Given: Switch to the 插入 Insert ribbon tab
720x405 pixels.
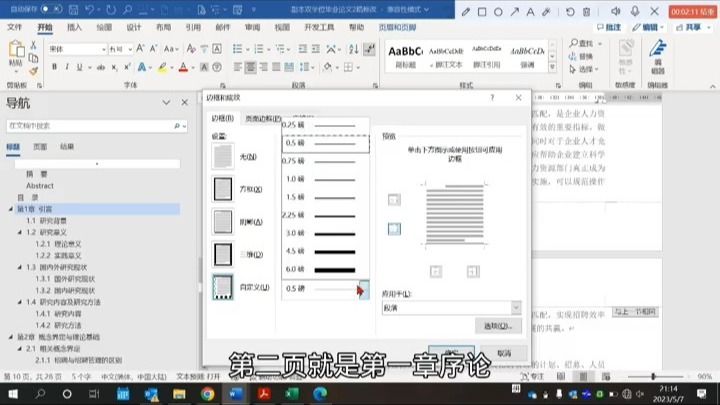Looking at the screenshot, I should pos(74,28).
